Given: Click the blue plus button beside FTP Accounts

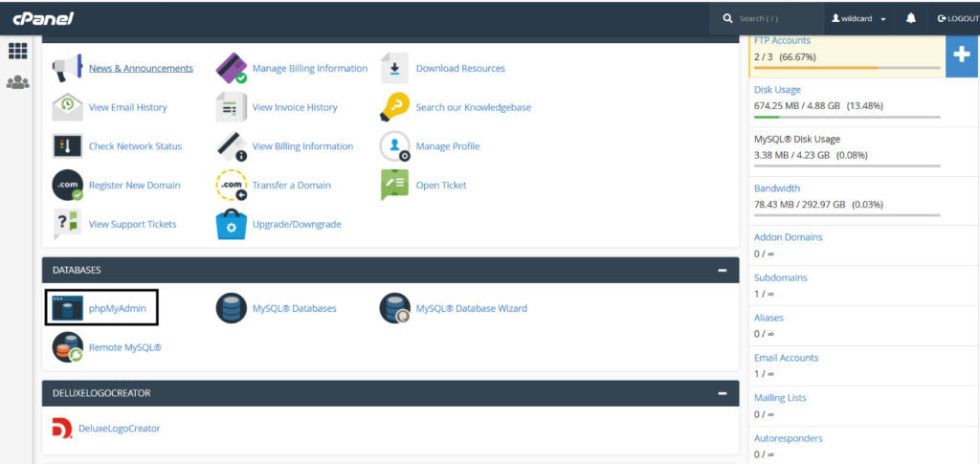Looking at the screenshot, I should 962,55.
